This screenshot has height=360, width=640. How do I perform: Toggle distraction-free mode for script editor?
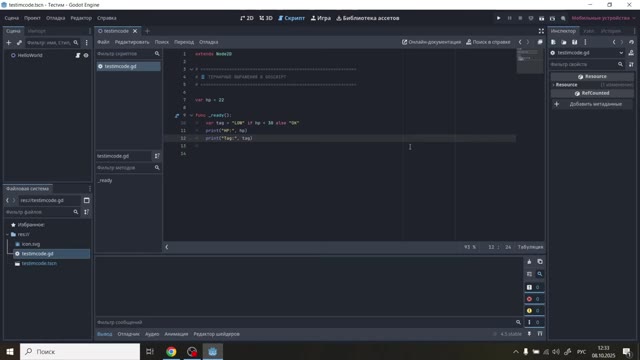[541, 31]
